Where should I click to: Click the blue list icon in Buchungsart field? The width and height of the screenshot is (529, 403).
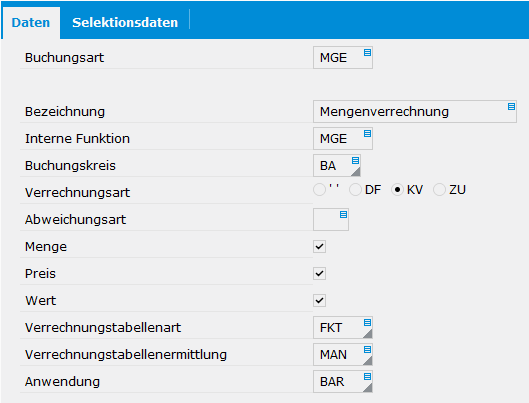point(367,53)
